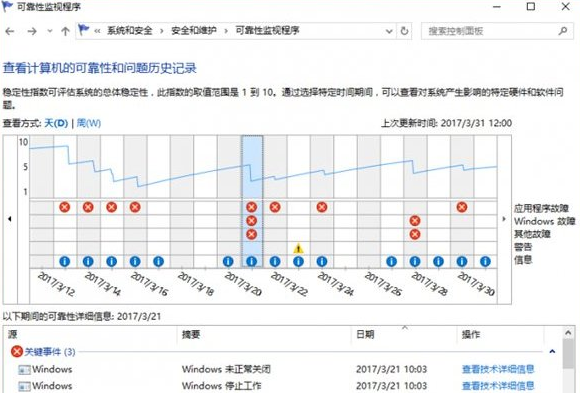This screenshot has width=580, height=393.
Task: Click the information icon on 2017/3/17
Action: (x=158, y=262)
